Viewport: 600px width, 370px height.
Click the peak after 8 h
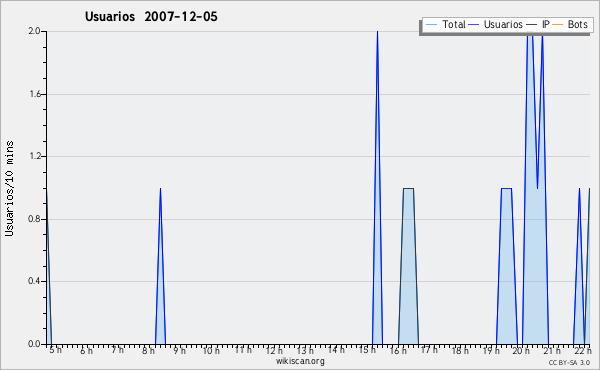[160, 266]
